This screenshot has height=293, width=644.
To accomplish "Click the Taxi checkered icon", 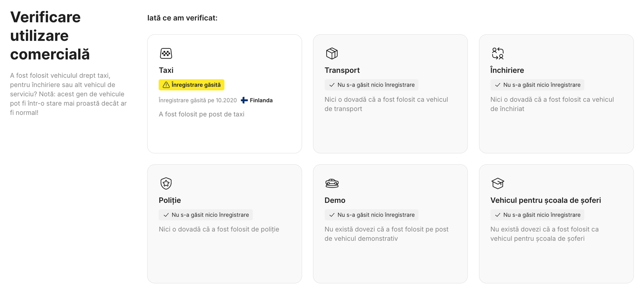I will 166,53.
